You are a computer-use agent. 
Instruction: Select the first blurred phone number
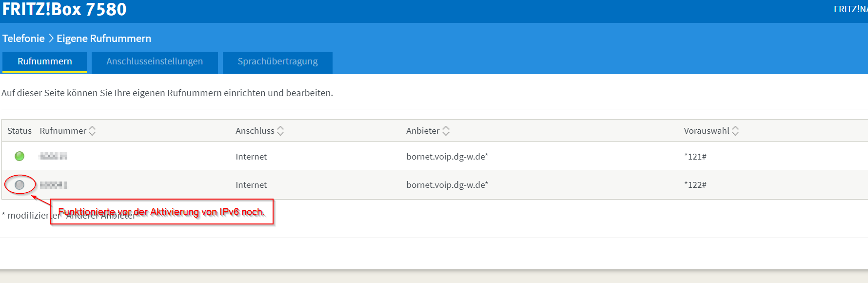(53, 156)
